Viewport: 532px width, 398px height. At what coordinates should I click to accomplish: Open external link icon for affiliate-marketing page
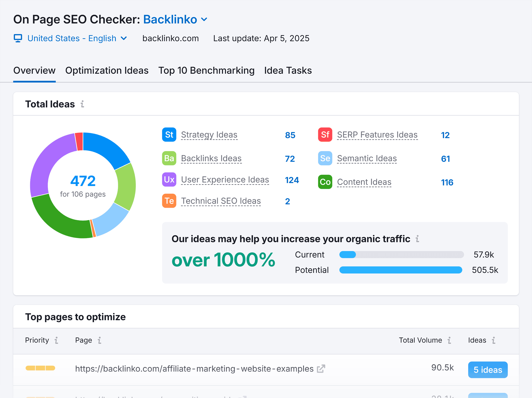coord(321,369)
